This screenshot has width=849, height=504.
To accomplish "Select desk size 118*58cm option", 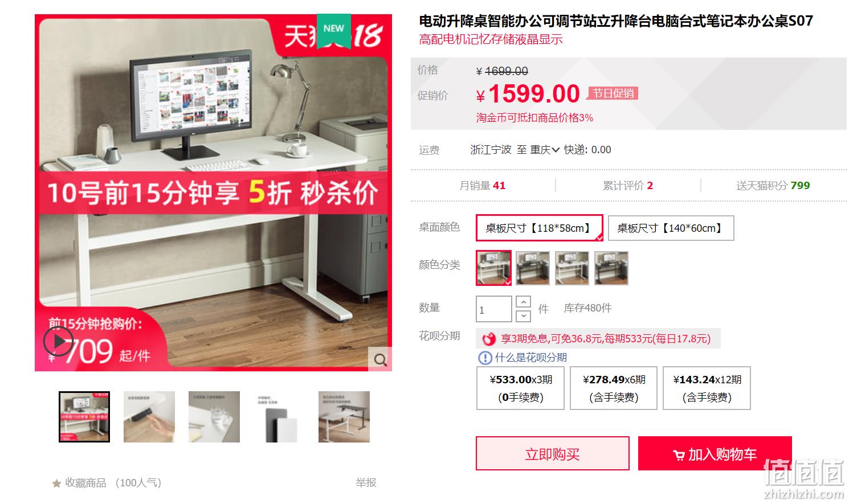I will pos(539,228).
